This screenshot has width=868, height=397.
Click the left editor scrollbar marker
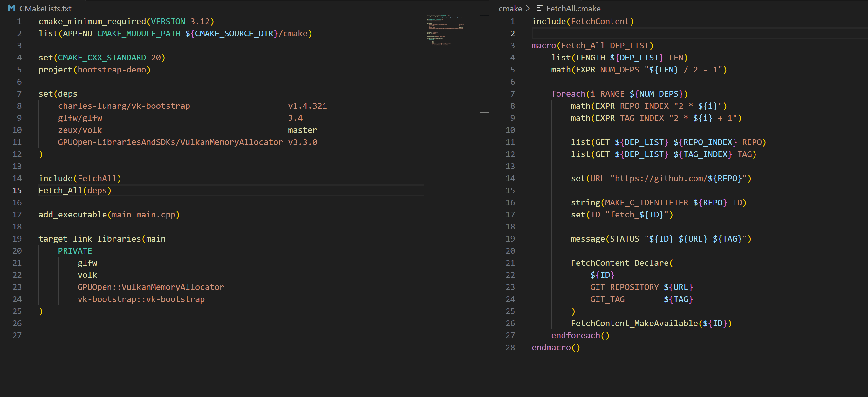click(484, 112)
